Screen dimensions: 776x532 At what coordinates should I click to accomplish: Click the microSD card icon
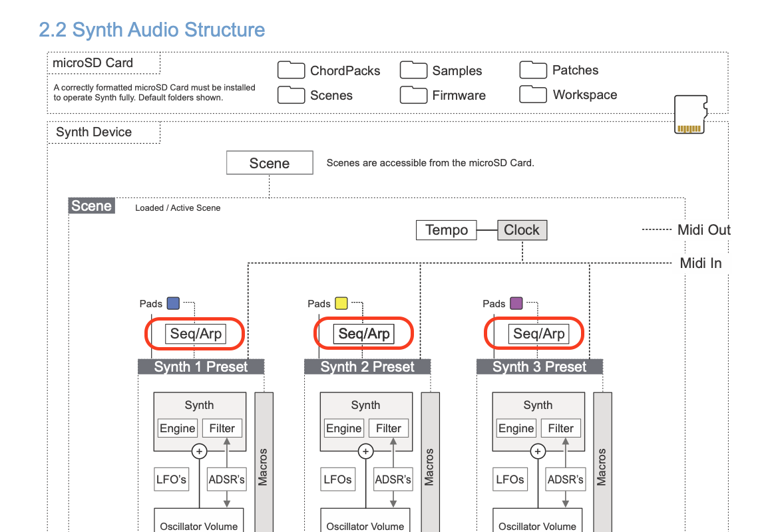690,114
